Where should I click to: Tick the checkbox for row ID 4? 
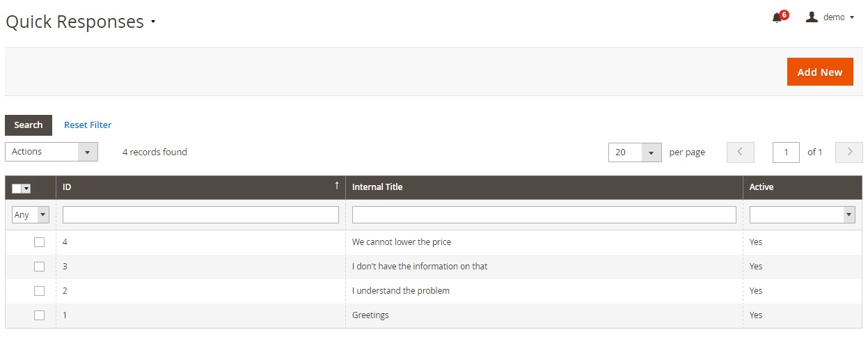pos(40,242)
